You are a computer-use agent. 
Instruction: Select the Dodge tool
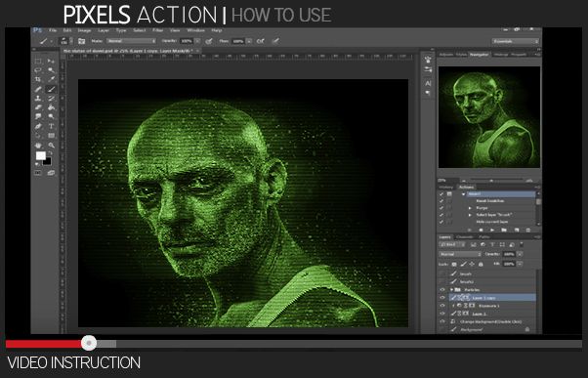click(x=51, y=117)
